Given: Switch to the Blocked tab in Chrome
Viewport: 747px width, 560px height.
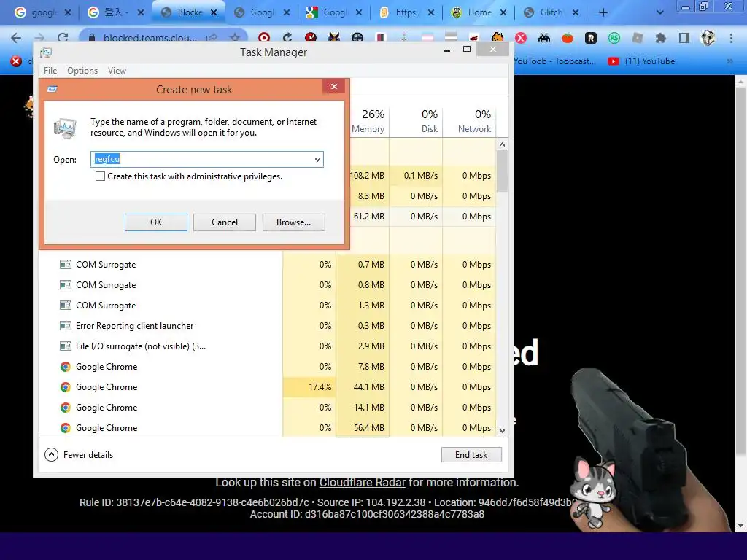Looking at the screenshot, I should tap(188, 12).
